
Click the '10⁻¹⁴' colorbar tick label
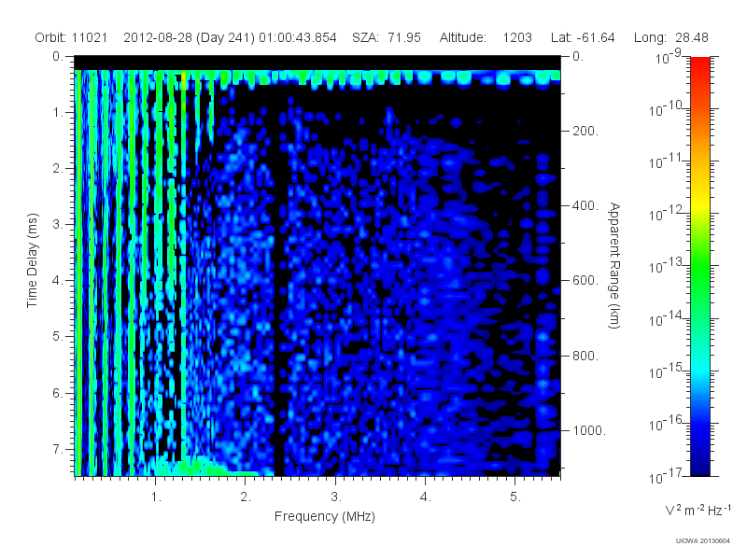click(x=665, y=318)
